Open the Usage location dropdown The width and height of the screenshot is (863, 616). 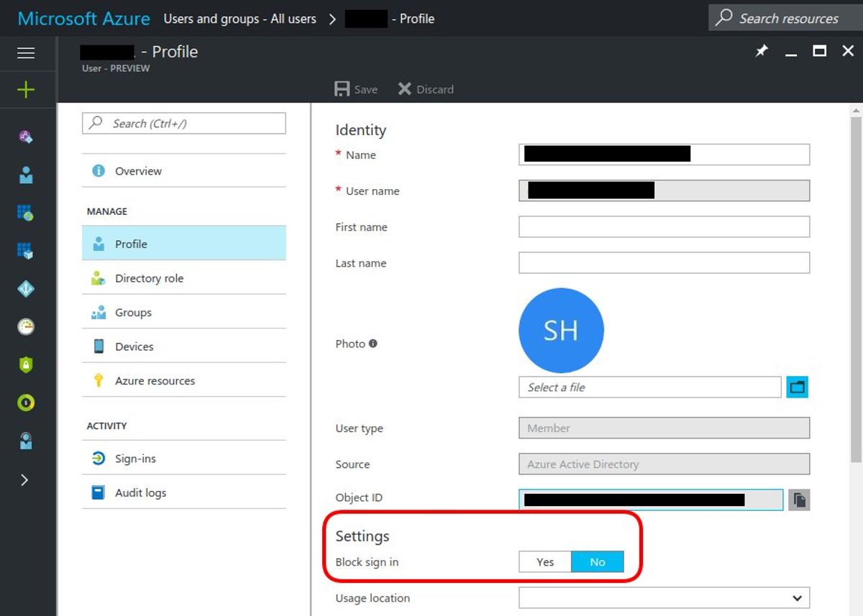664,598
